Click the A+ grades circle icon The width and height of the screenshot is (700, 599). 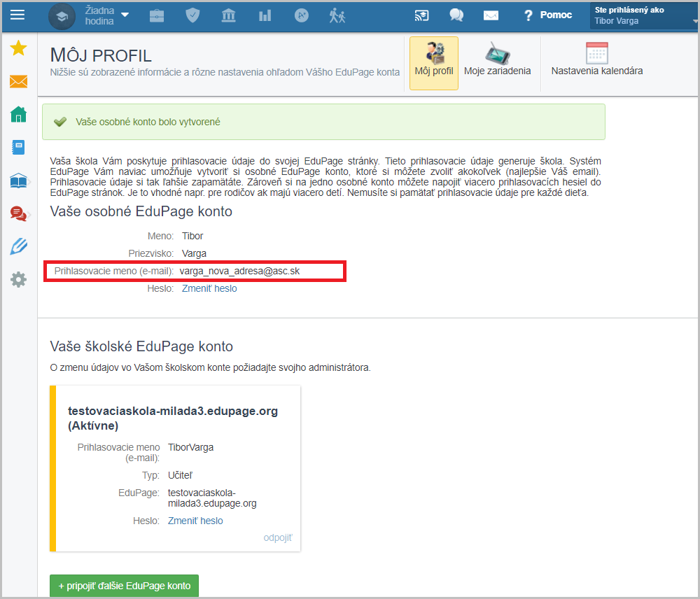[x=301, y=15]
